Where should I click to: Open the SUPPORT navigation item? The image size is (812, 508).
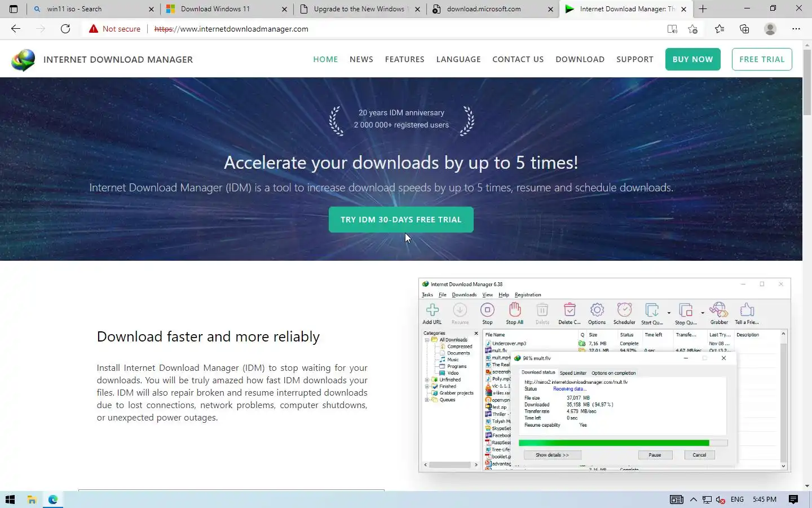tap(635, 59)
